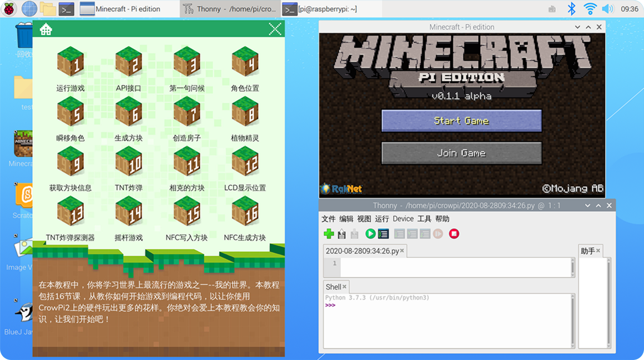Click the greyed-out Save icon in Thonny
Image resolution: width=644 pixels, height=360 pixels.
click(x=354, y=234)
